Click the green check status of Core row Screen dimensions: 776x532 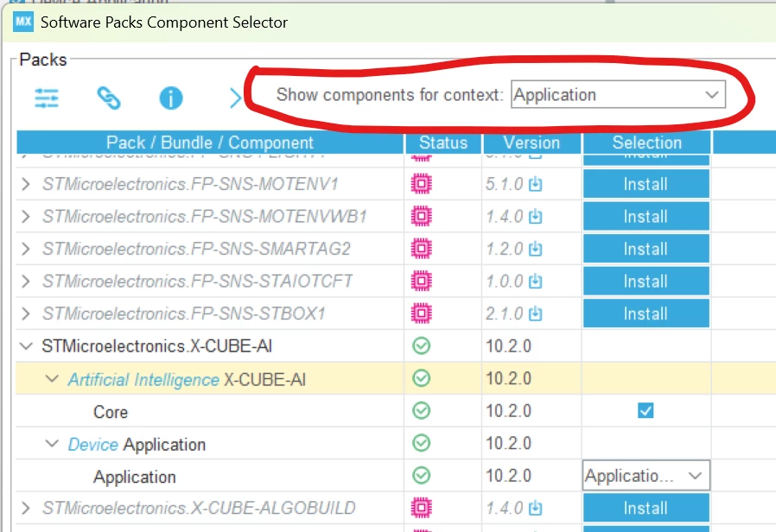click(x=421, y=410)
